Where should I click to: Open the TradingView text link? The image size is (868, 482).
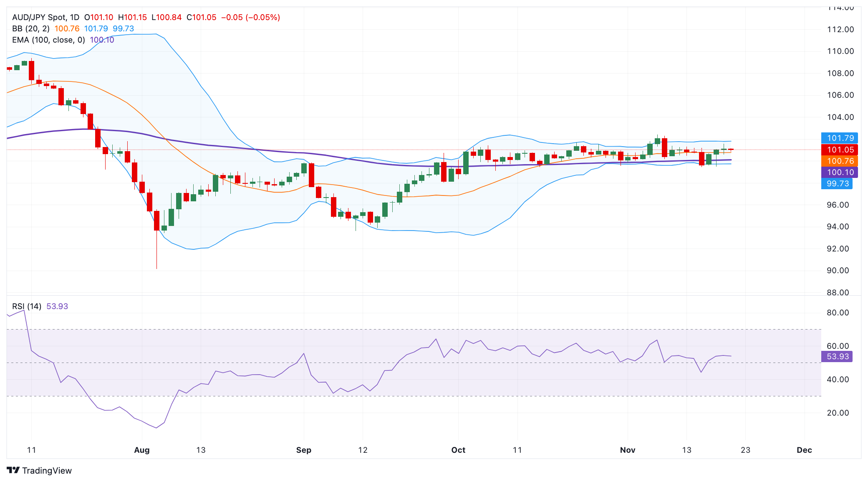click(47, 470)
